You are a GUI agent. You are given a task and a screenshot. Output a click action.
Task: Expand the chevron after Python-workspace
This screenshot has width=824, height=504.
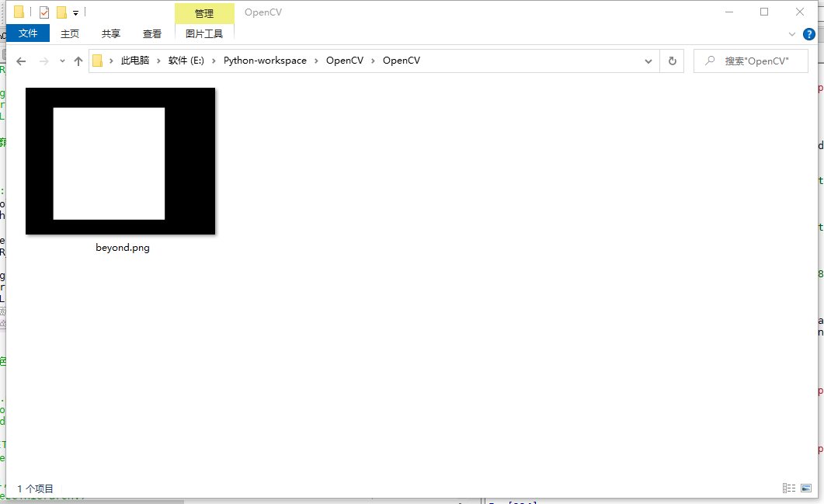316,61
